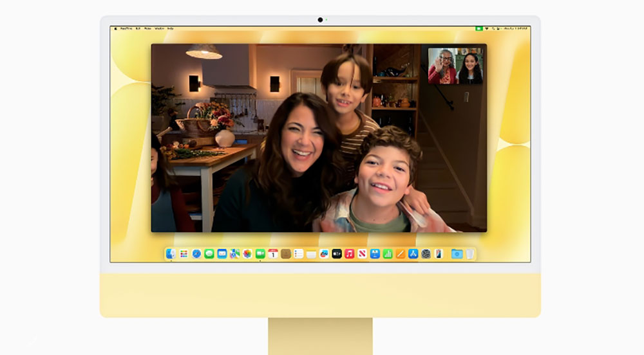Image resolution: width=644 pixels, height=355 pixels.
Task: Open the Mail app in Dock
Action: (x=222, y=254)
